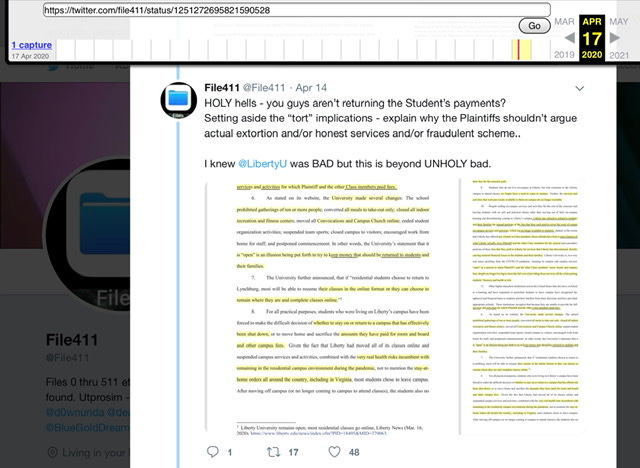Select the MAR month label
The height and width of the screenshot is (468, 640).
[x=564, y=22]
